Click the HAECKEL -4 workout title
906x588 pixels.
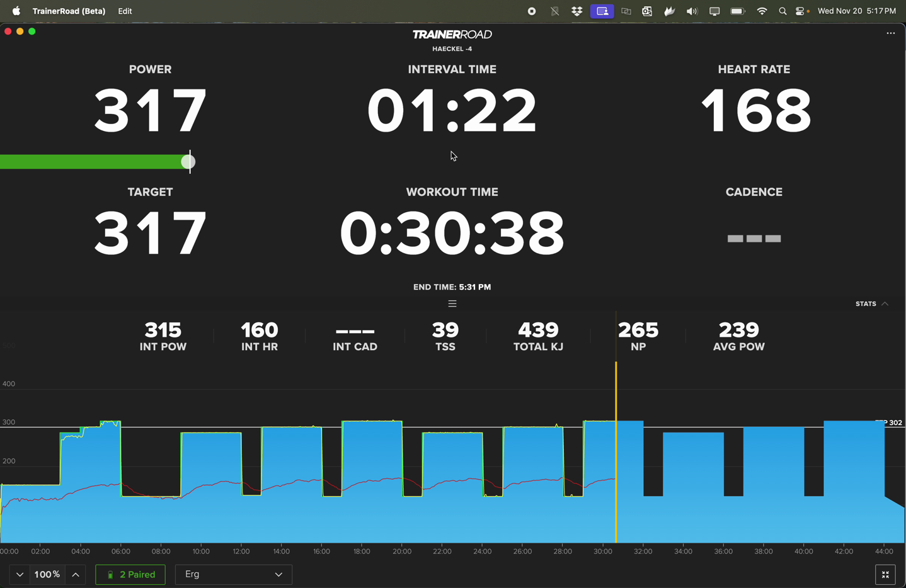tap(452, 49)
